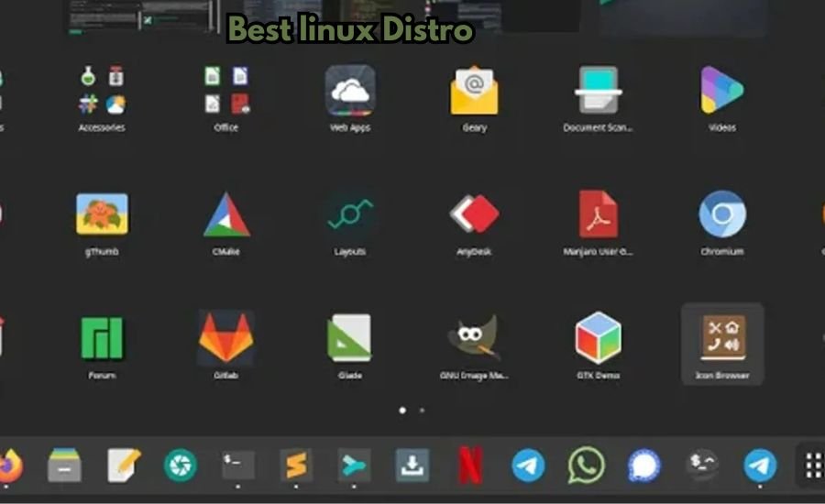Switch to the second app grid page dot
The height and width of the screenshot is (504, 825).
click(x=422, y=411)
